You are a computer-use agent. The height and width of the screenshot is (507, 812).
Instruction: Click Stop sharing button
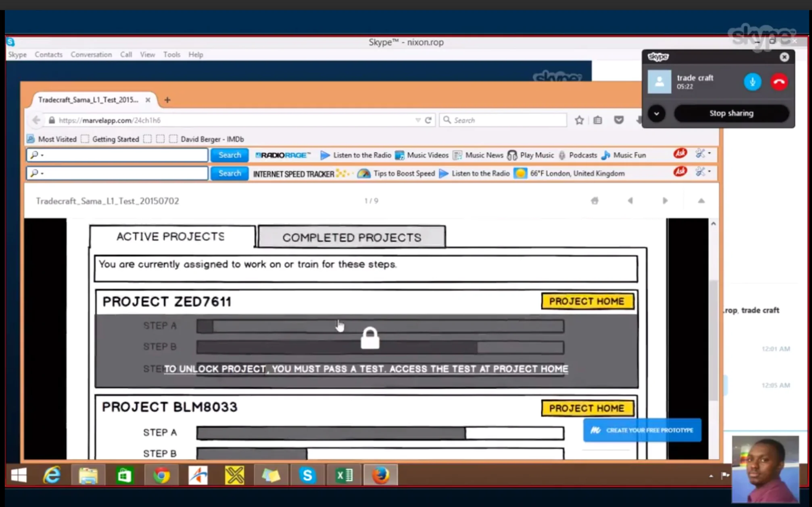[x=731, y=113]
